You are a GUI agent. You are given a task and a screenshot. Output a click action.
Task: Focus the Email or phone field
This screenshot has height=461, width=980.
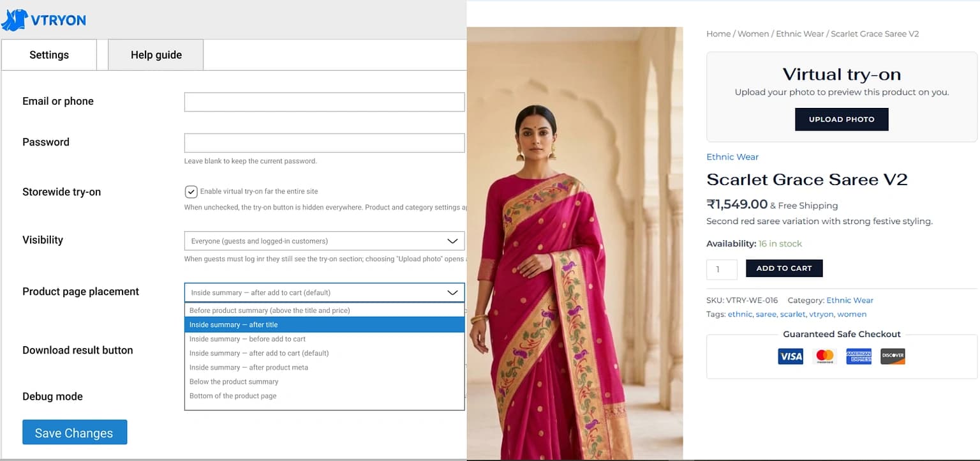click(324, 102)
